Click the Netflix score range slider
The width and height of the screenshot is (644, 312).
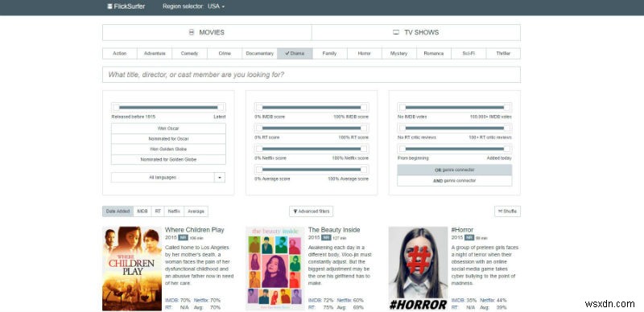pos(312,149)
